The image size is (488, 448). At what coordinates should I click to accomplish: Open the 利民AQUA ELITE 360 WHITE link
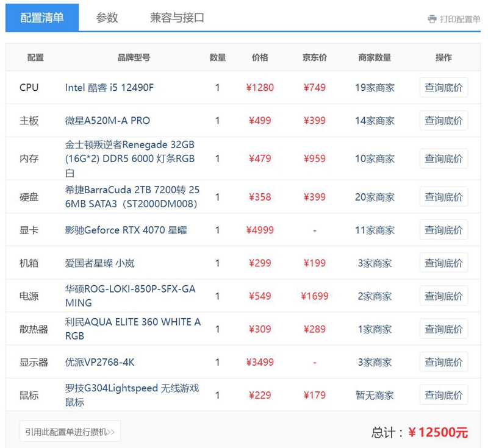(133, 329)
